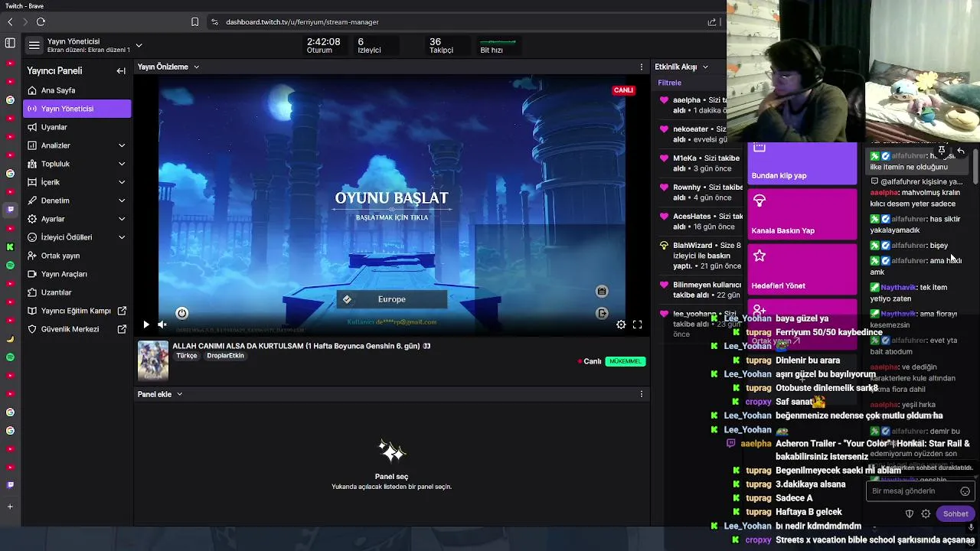Viewport: 980px width, 551px height.
Task: Click the reply arrow on alfafuhrer message
Action: coord(961,151)
